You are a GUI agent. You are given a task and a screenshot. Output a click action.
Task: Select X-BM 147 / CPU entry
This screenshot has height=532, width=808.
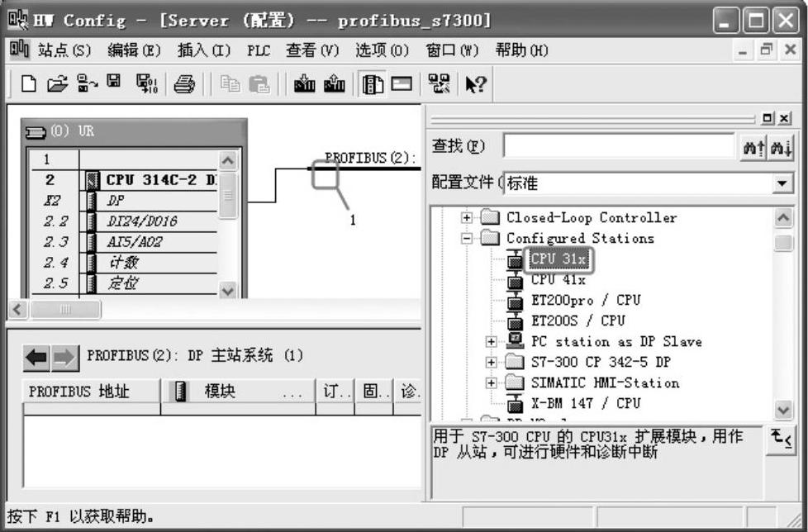click(x=586, y=403)
